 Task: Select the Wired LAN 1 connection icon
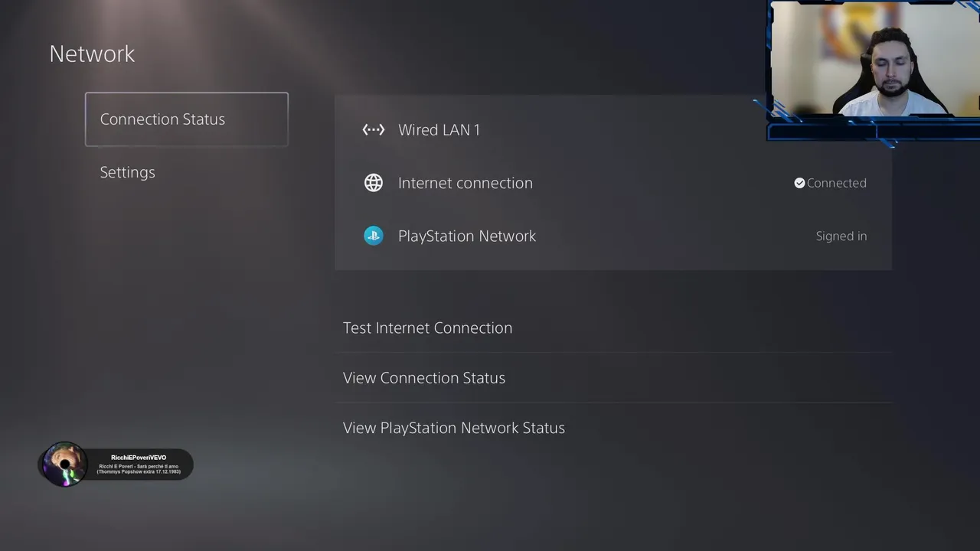[x=373, y=130]
